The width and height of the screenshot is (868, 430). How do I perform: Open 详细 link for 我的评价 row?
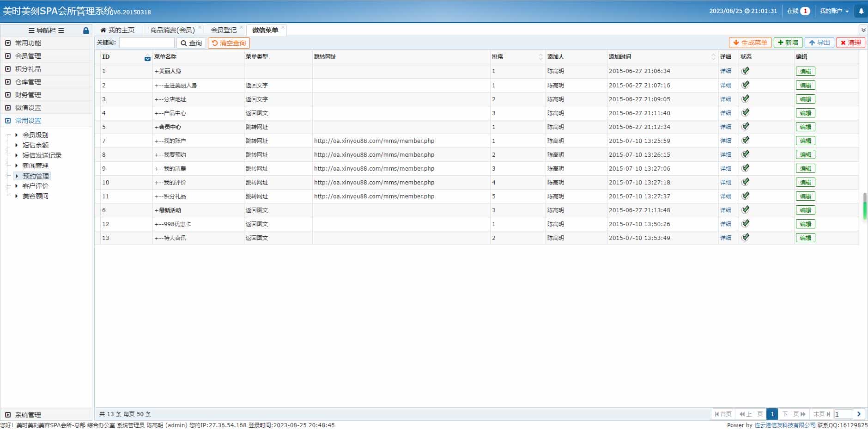(726, 182)
